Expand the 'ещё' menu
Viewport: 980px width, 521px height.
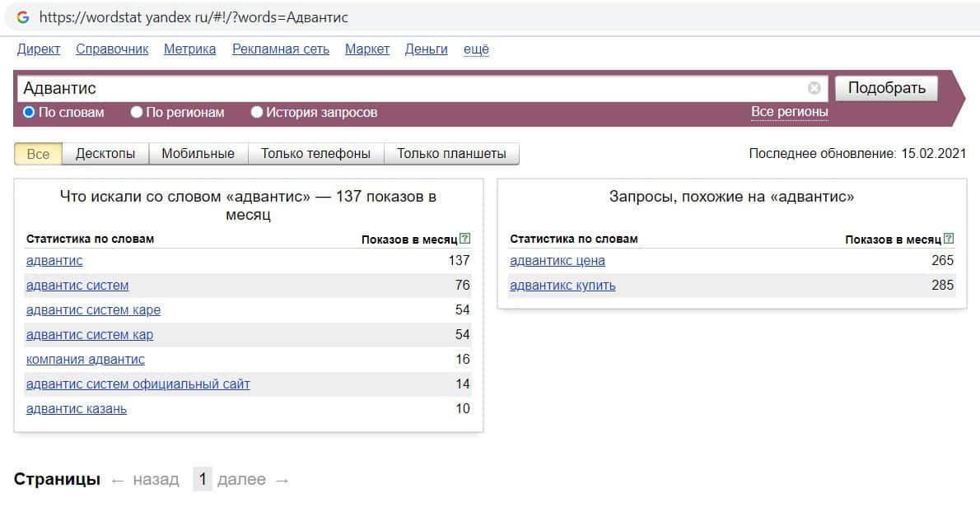[x=476, y=49]
